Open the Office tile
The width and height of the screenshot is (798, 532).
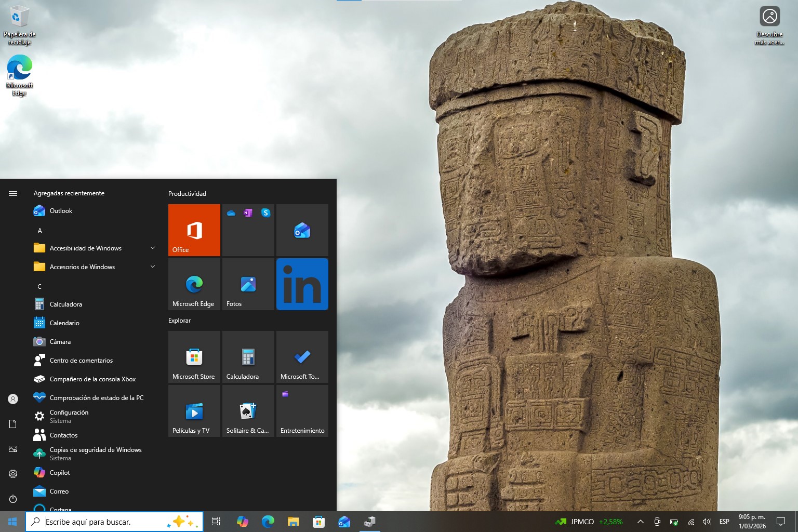tap(194, 230)
